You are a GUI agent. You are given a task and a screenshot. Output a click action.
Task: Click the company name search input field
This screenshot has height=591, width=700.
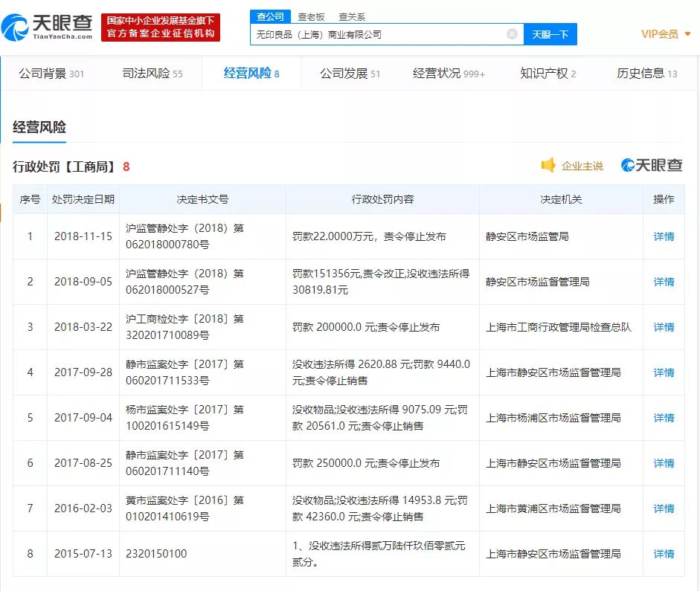pyautogui.click(x=372, y=33)
